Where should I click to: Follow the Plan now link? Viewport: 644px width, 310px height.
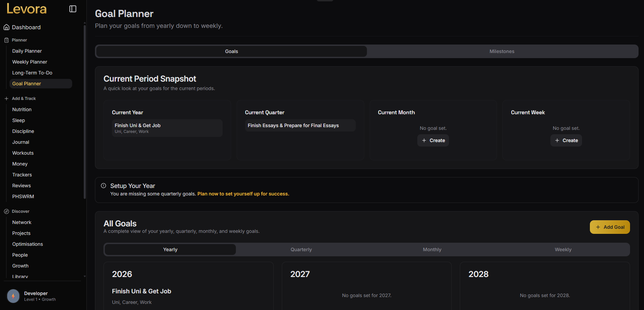click(x=243, y=194)
